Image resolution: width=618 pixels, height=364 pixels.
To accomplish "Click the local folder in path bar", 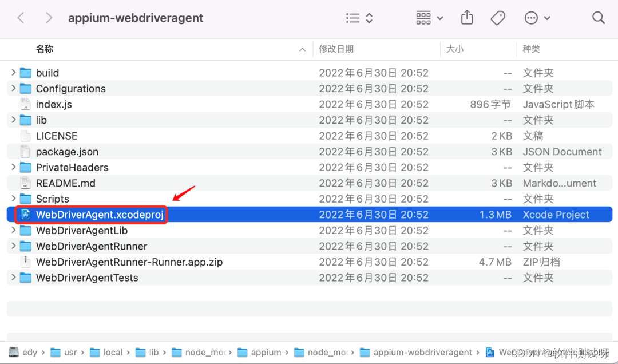I will [106, 352].
